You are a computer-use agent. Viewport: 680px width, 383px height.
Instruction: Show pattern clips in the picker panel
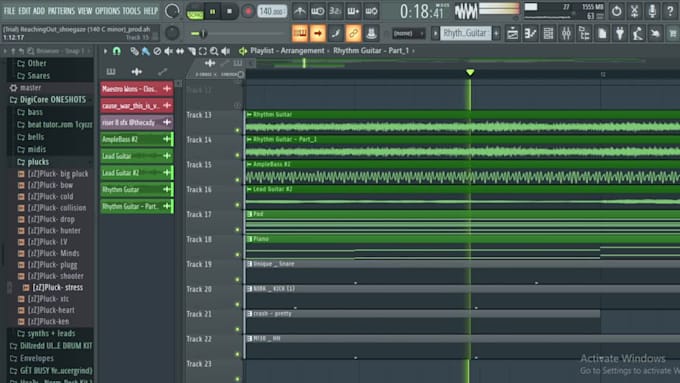pyautogui.click(x=111, y=72)
